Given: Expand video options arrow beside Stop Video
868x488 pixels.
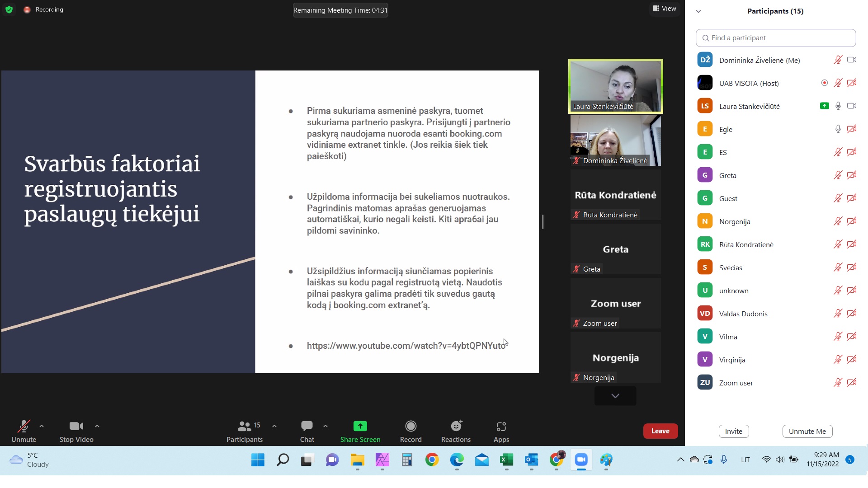Looking at the screenshot, I should pos(97,426).
